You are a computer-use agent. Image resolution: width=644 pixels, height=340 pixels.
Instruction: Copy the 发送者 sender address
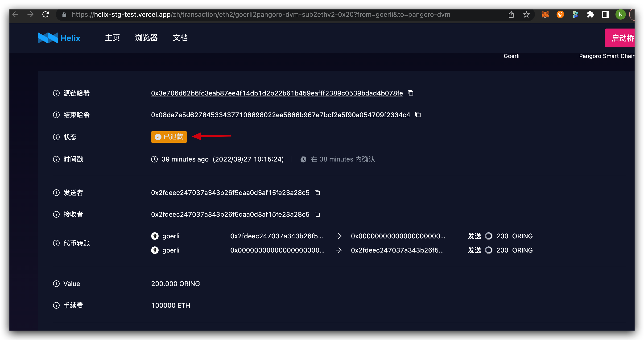317,192
